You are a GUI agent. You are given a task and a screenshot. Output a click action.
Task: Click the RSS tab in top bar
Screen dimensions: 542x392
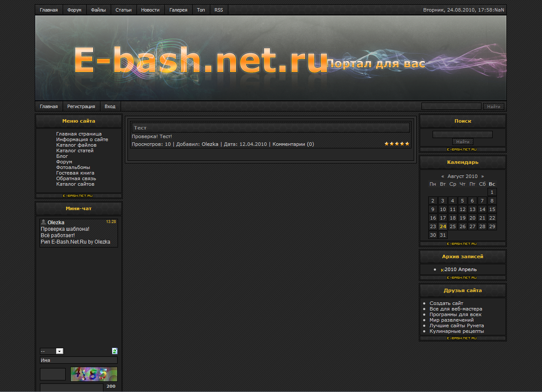219,10
